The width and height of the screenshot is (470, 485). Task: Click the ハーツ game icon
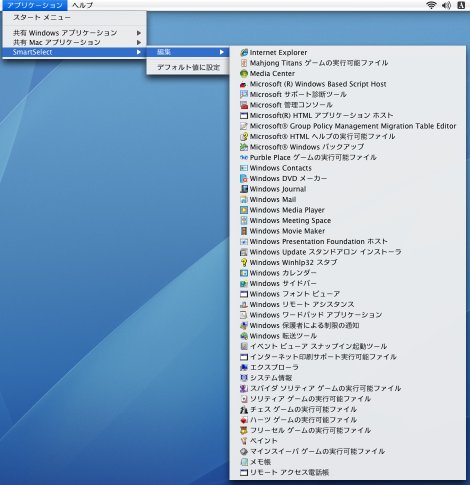[x=244, y=420]
